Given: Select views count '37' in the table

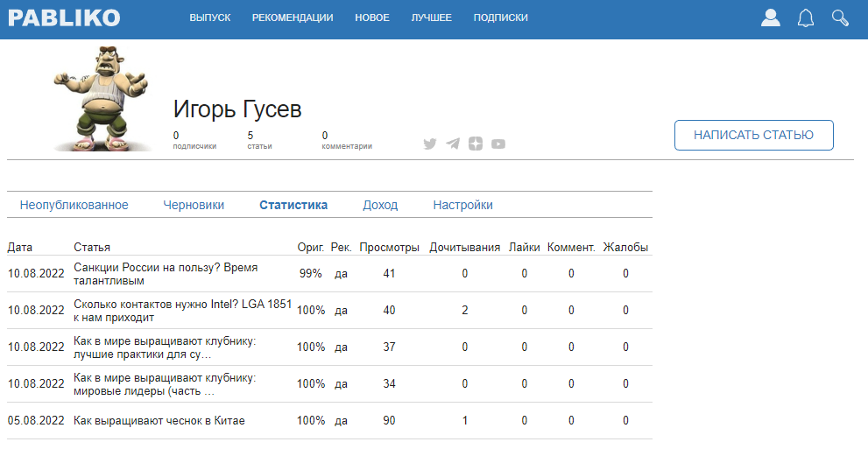Looking at the screenshot, I should tap(389, 347).
